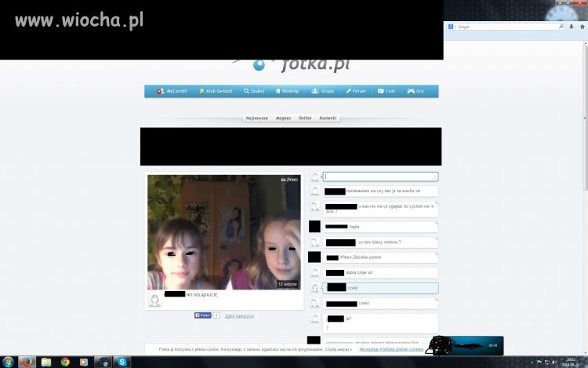Click the speech bubble icon beside Czat
This screenshot has height=368, width=588.
click(380, 91)
